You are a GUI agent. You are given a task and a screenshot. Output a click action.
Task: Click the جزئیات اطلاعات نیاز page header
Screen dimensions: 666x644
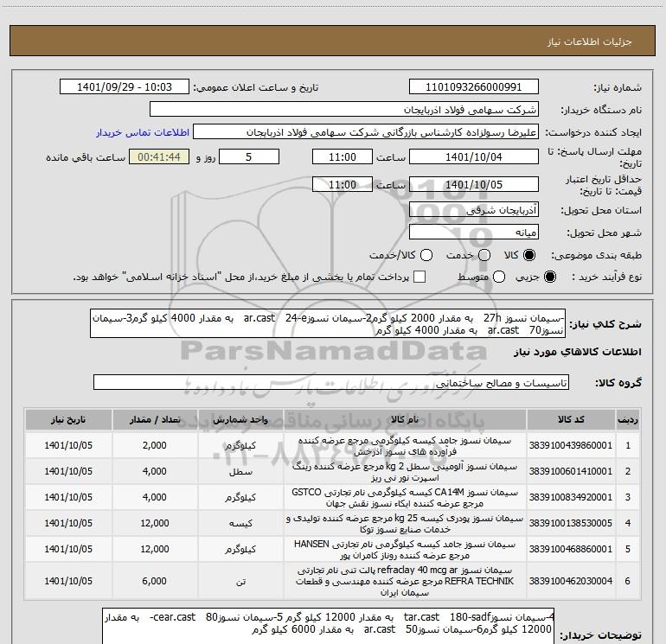589,41
